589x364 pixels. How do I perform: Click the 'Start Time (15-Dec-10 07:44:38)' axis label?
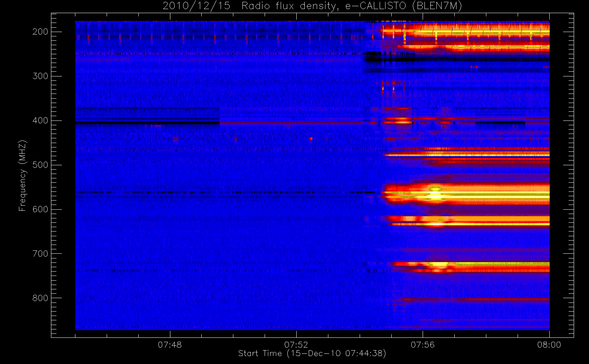click(312, 353)
